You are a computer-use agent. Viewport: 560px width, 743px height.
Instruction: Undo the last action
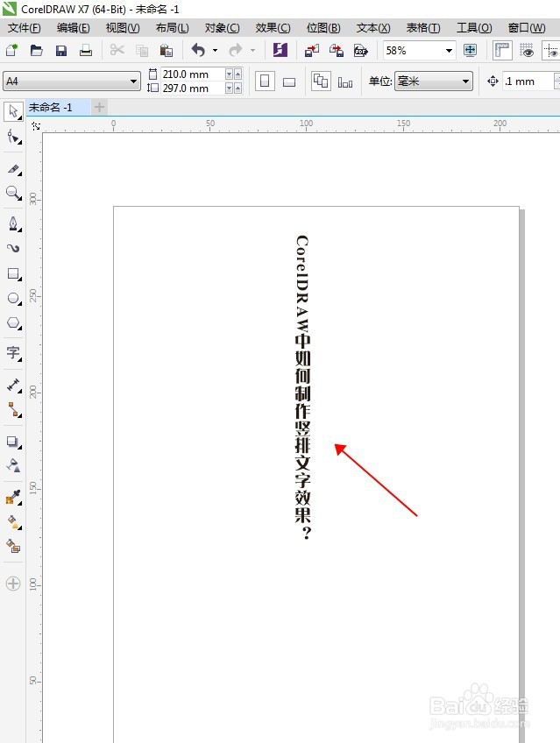[x=198, y=50]
